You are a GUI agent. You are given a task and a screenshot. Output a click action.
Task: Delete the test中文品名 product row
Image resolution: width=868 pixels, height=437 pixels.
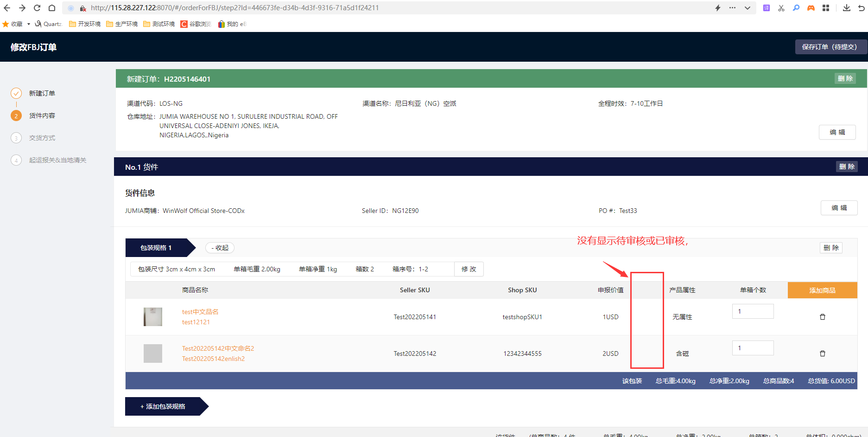pyautogui.click(x=823, y=317)
